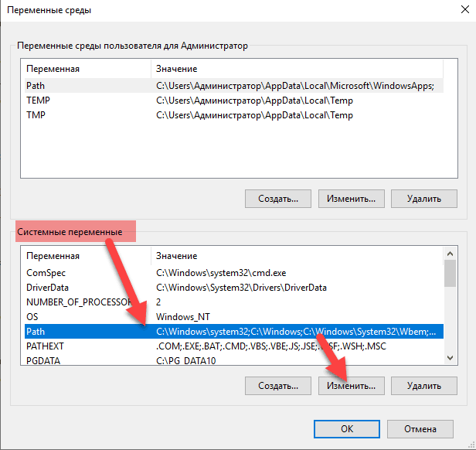476x450 pixels.
Task: Click Изменить in user variables section
Action: coord(351,199)
